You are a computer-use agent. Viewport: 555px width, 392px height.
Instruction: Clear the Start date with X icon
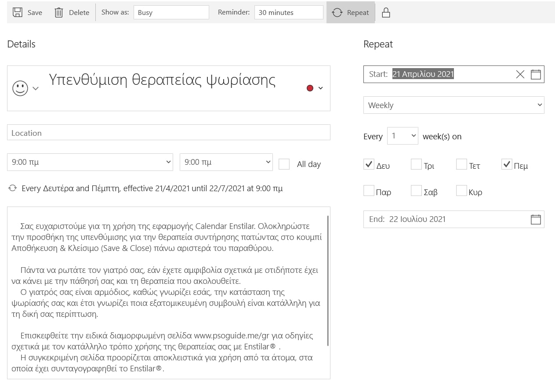520,74
